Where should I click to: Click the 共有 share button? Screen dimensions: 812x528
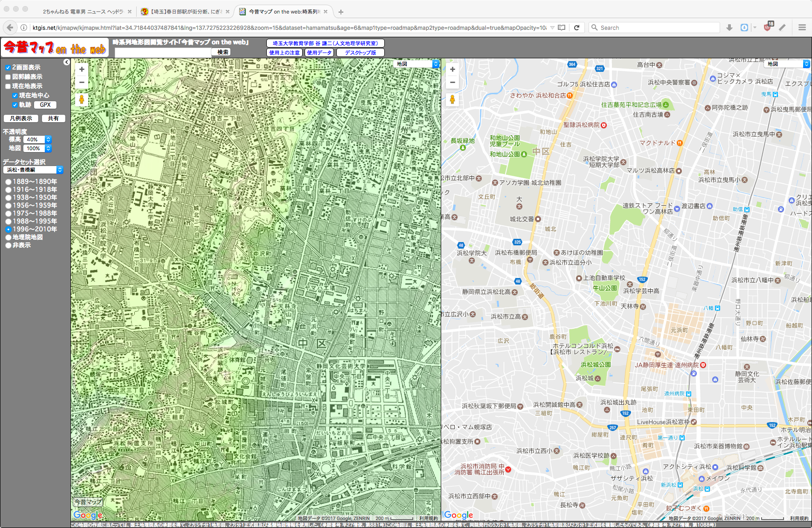point(53,118)
